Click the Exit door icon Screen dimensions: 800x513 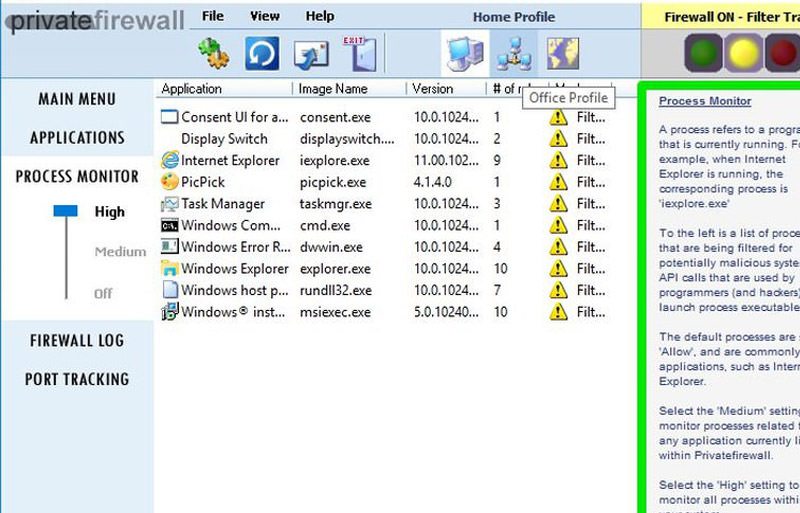click(x=360, y=54)
